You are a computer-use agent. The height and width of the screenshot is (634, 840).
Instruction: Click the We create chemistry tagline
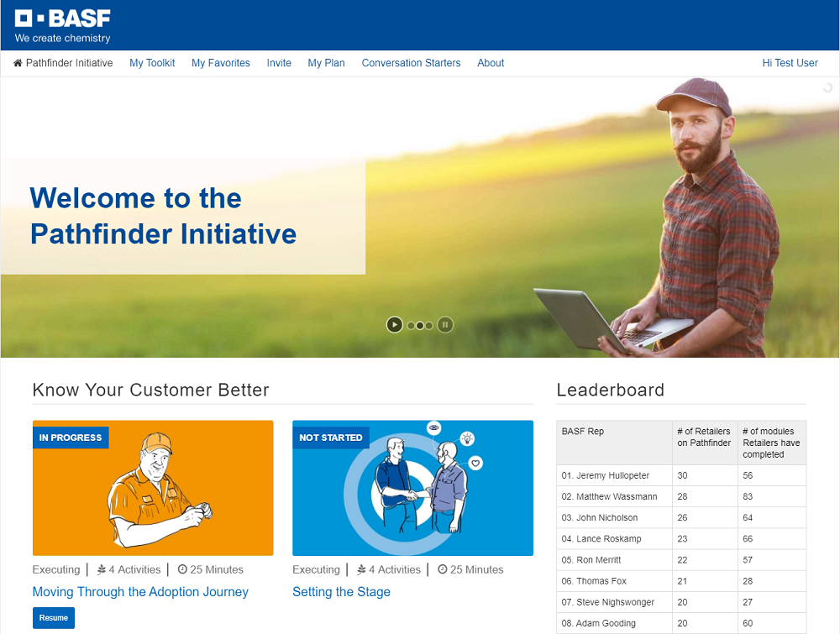(x=63, y=38)
